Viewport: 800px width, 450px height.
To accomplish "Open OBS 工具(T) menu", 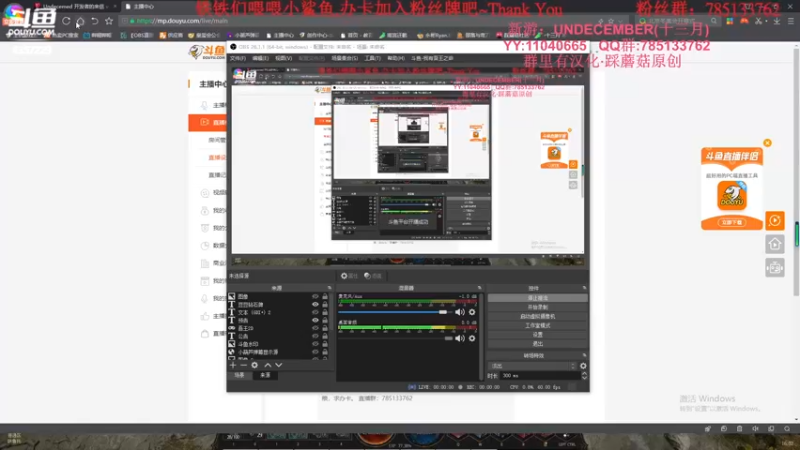I will coord(372,58).
